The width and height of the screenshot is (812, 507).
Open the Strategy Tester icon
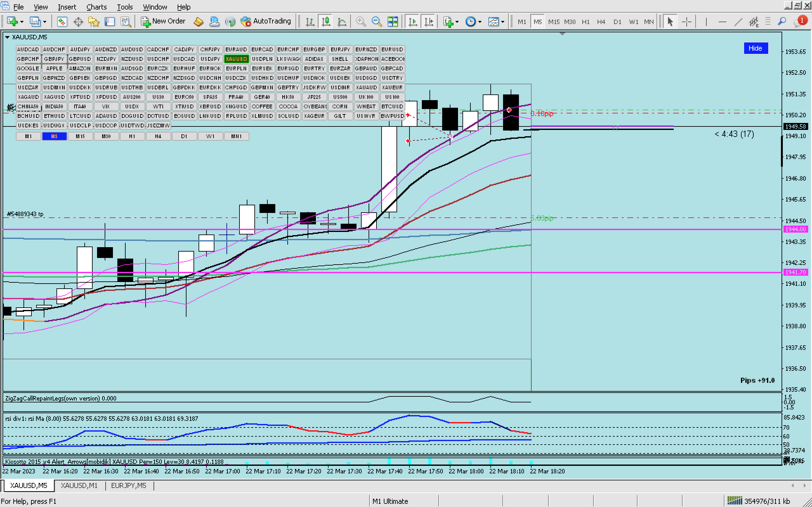point(126,22)
